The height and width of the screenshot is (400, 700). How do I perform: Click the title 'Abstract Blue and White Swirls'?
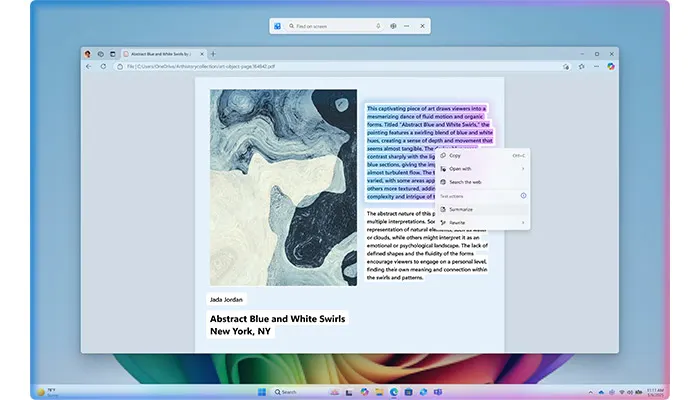pyautogui.click(x=278, y=319)
